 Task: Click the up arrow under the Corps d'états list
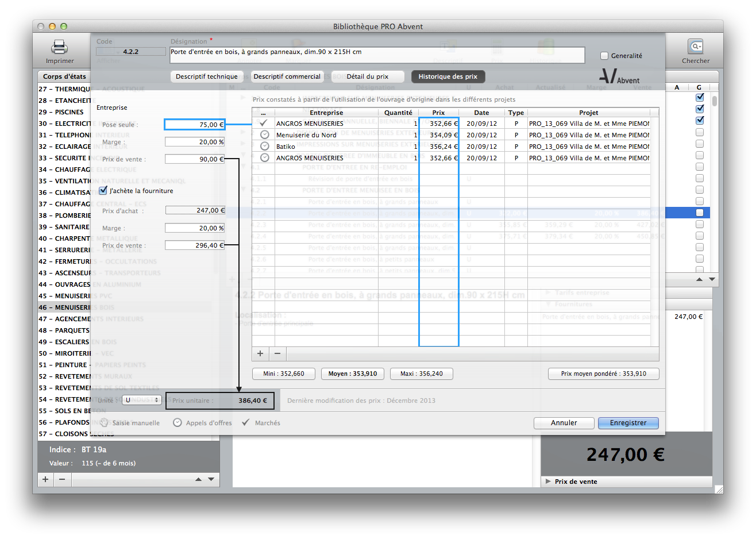pyautogui.click(x=198, y=479)
